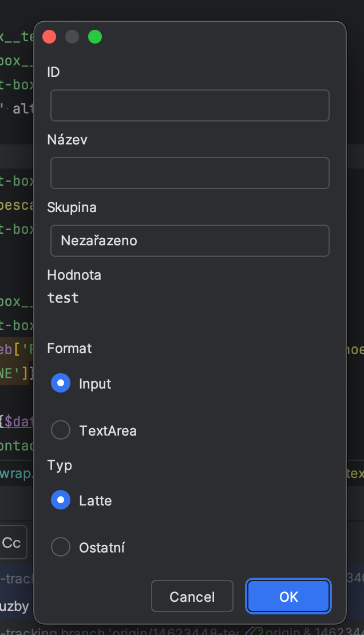Click the gray minimize window button

pyautogui.click(x=72, y=37)
